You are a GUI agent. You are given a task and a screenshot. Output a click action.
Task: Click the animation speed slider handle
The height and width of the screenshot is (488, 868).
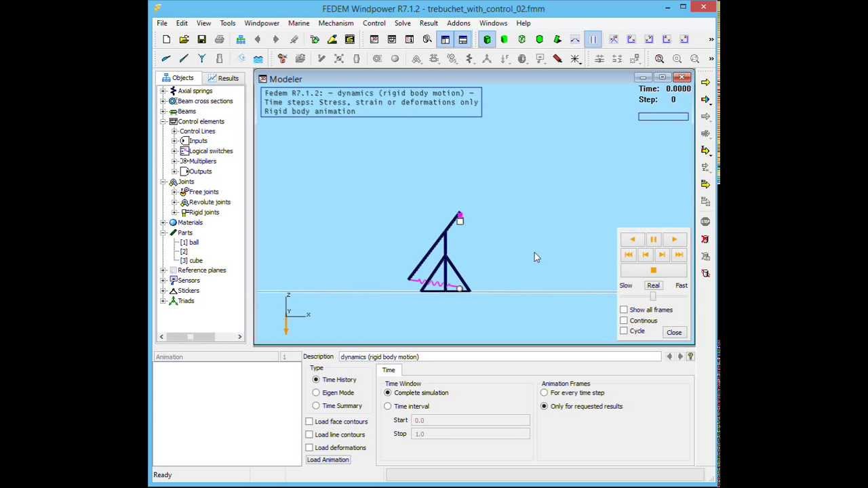[653, 296]
